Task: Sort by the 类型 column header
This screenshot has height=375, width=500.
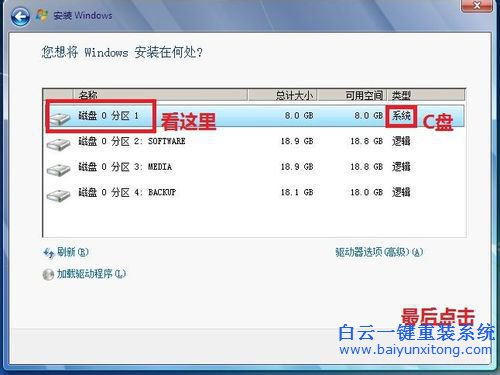Action: 426,95
